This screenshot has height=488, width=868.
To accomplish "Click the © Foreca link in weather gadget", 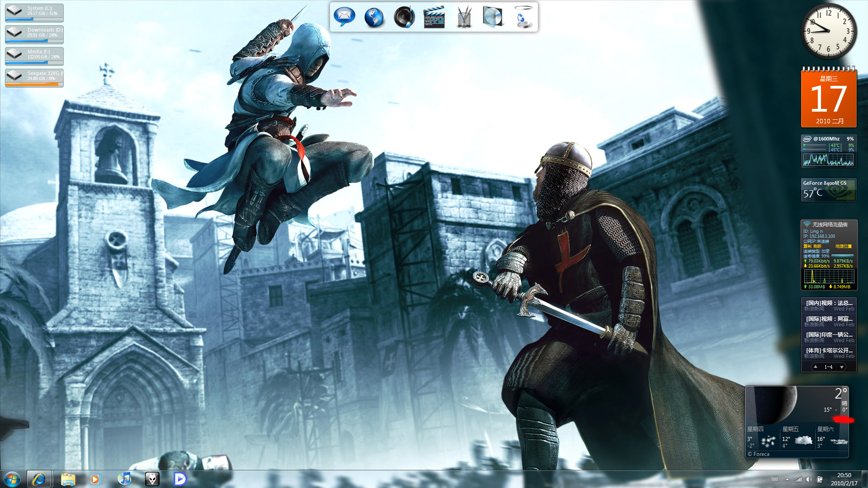I will (x=758, y=454).
